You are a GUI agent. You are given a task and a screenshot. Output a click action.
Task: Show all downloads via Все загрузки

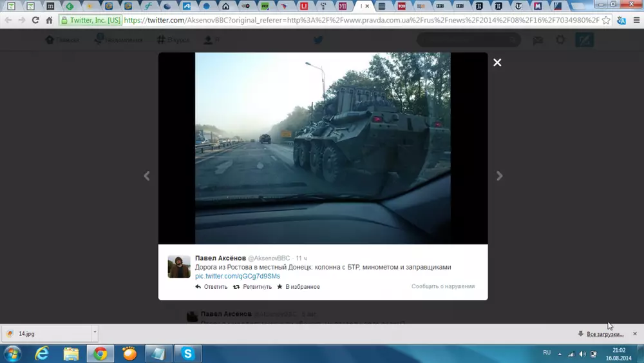point(605,334)
